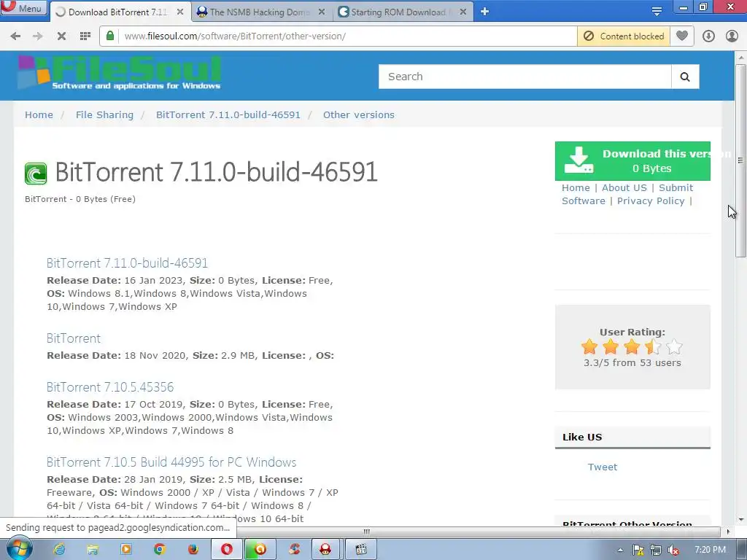This screenshot has height=560, width=747.
Task: Open Internet Explorer from the taskbar
Action: (x=60, y=550)
